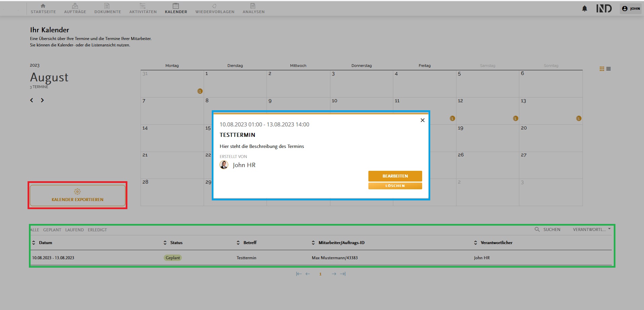Sort the table by Status

(173, 243)
